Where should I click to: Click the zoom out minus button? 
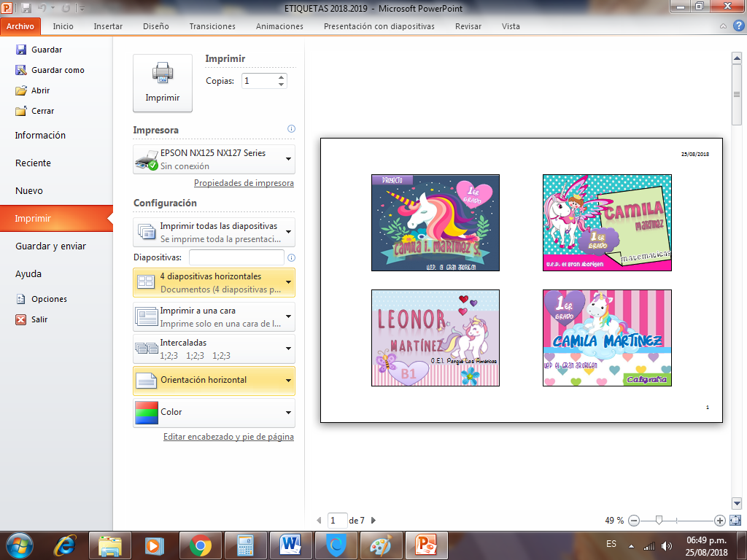(x=634, y=521)
